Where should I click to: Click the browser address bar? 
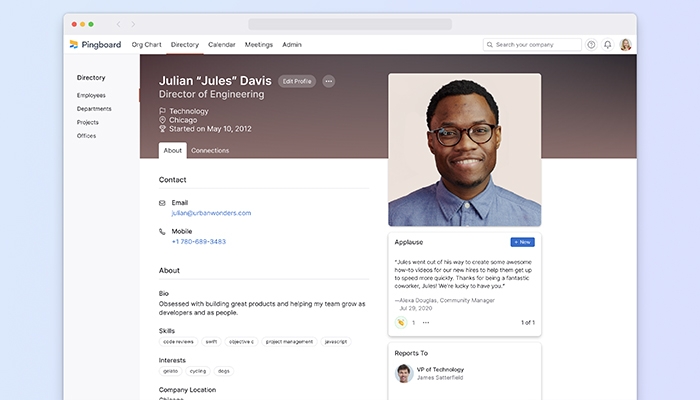click(350, 24)
